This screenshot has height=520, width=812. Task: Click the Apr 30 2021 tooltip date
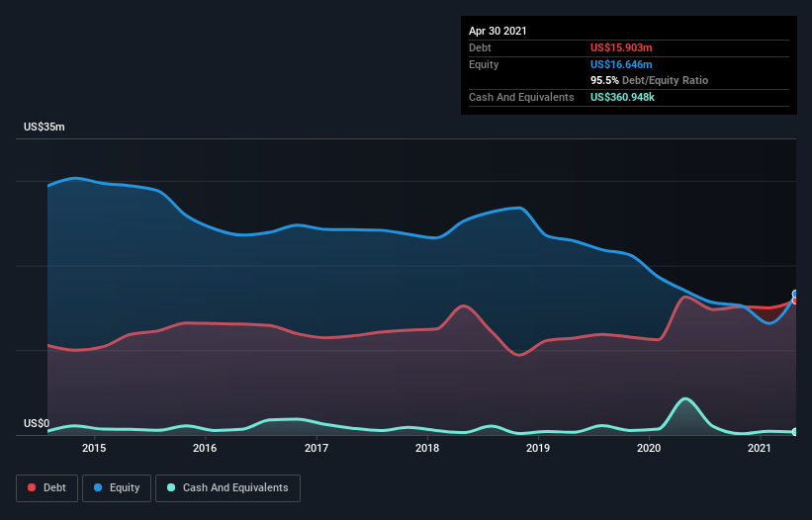click(497, 31)
